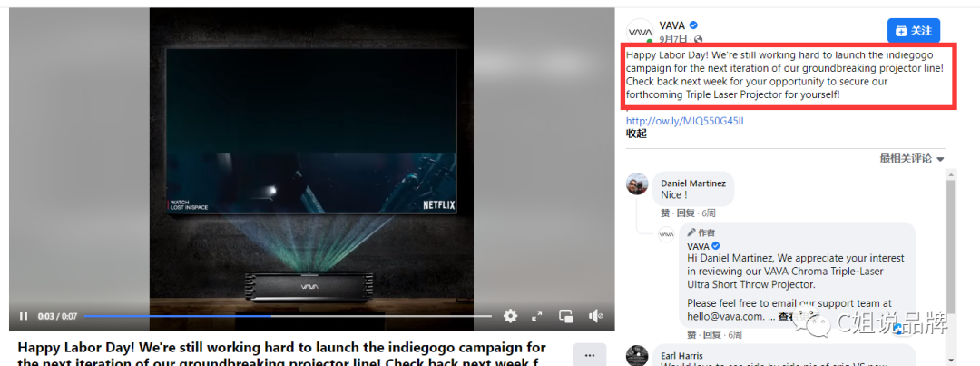This screenshot has height=366, width=980.
Task: Open the VAVA page name in post header
Action: (x=672, y=25)
